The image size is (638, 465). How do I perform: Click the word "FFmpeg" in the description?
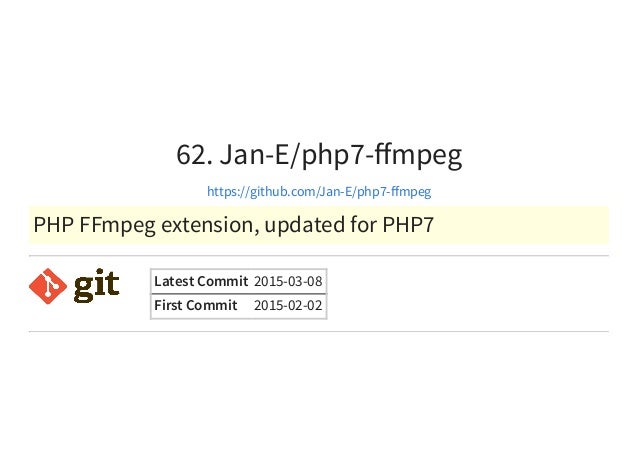coord(117,225)
